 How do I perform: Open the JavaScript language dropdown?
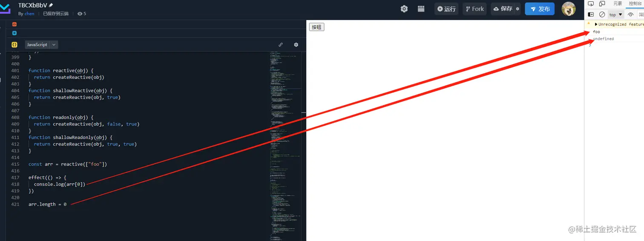point(41,44)
